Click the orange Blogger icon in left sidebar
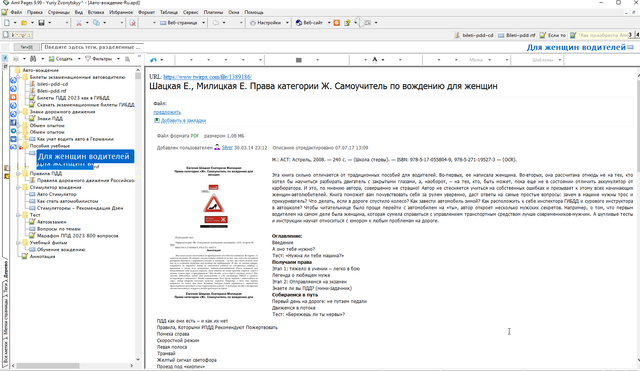This screenshot has height=371, width=640. tap(13, 97)
